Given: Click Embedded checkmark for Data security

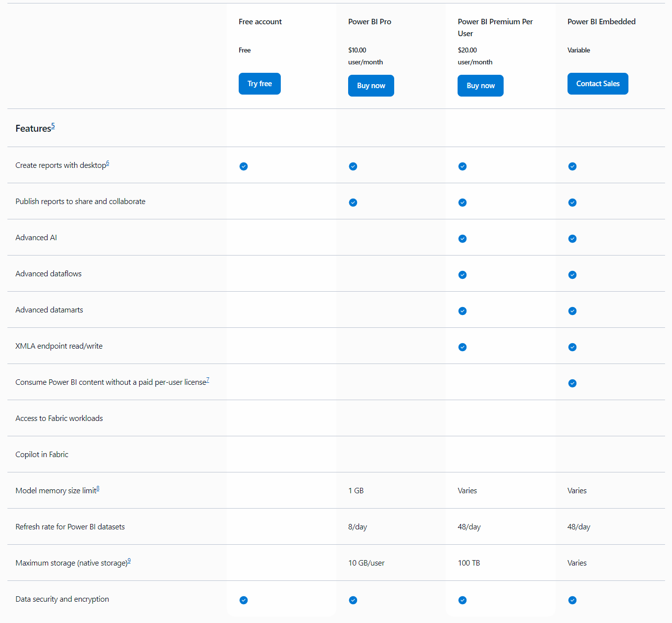Looking at the screenshot, I should click(x=572, y=600).
